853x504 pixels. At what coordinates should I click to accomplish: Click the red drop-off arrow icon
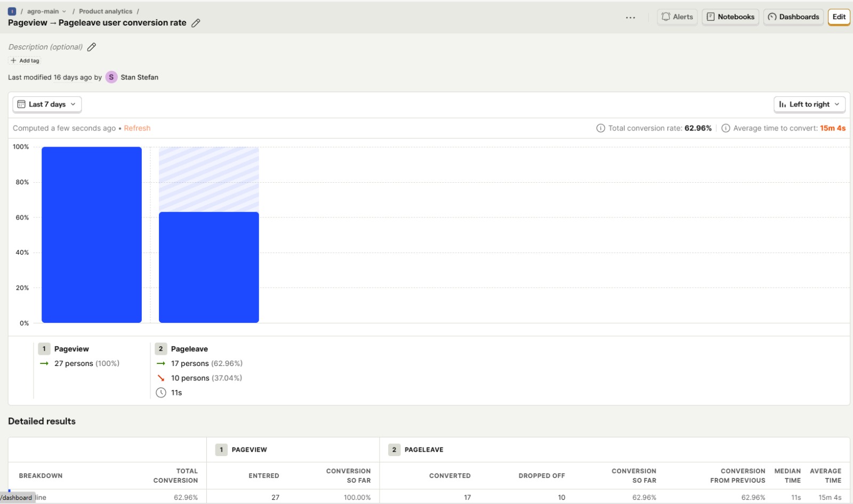click(x=161, y=378)
